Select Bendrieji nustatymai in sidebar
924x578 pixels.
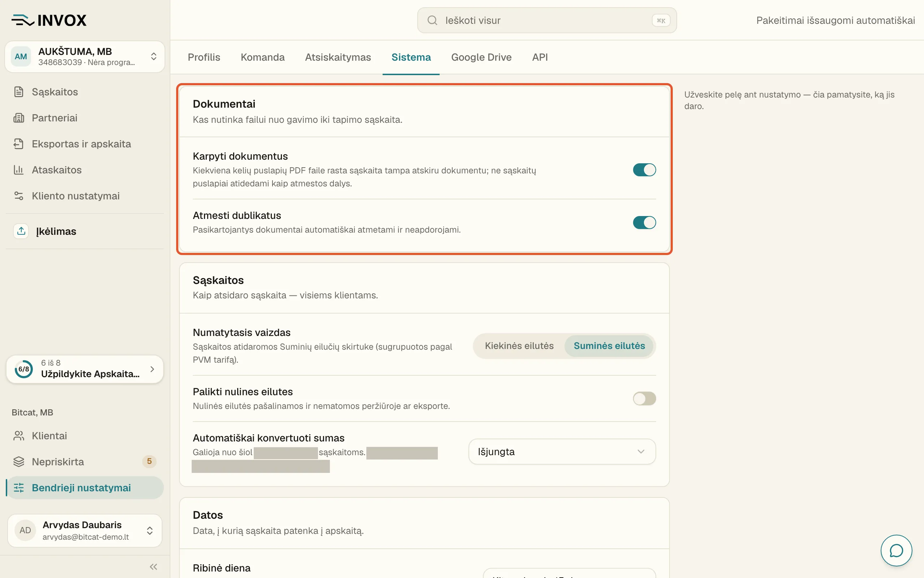coord(85,488)
